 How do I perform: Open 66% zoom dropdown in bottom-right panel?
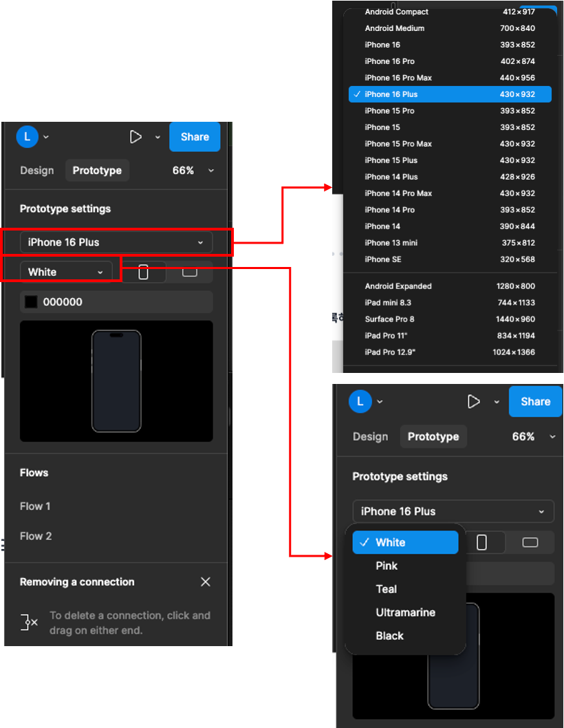tap(533, 436)
